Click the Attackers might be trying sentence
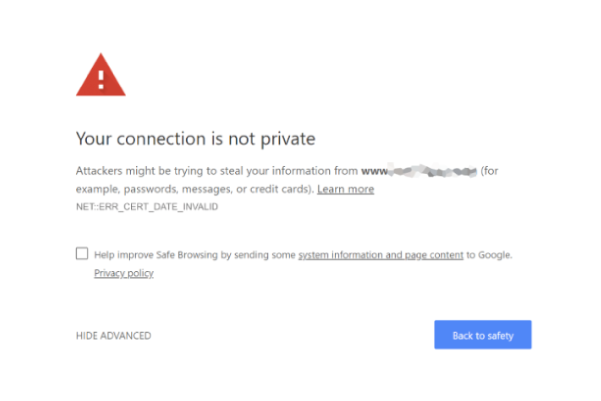The image size is (601, 401). pos(287,179)
